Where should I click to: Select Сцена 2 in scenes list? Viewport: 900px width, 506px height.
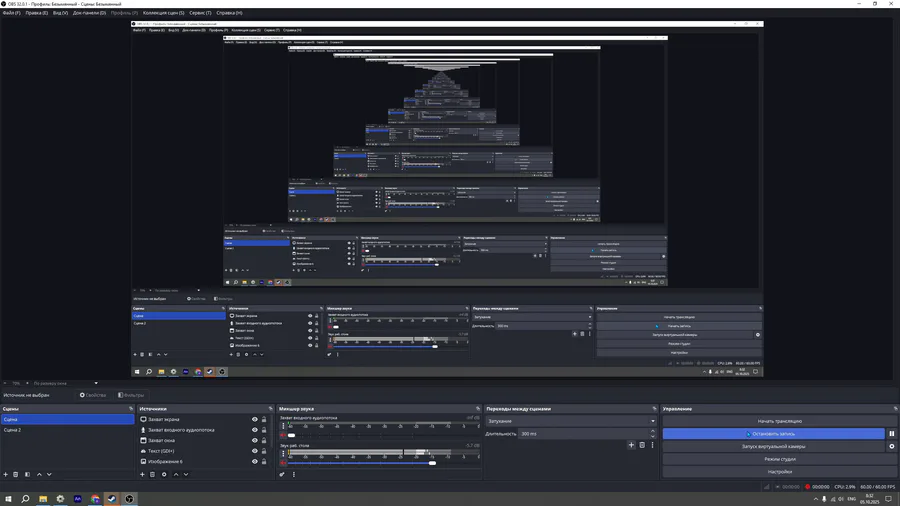(x=67, y=430)
